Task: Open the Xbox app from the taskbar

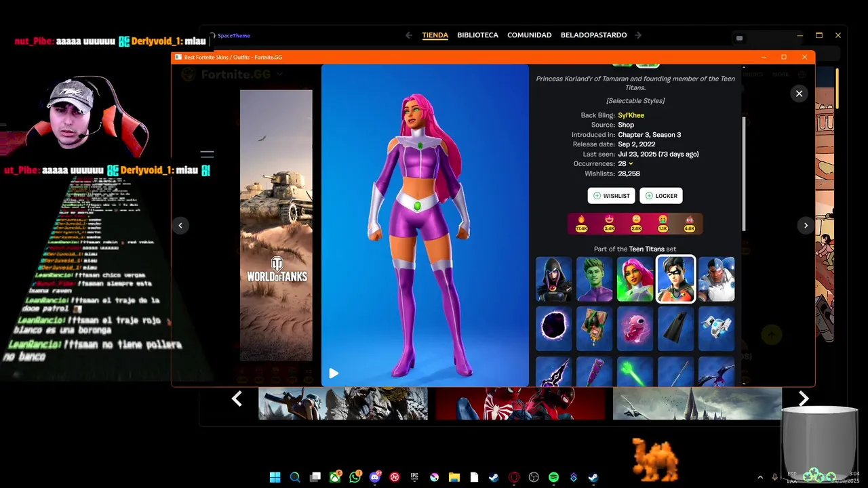Action: (335, 477)
